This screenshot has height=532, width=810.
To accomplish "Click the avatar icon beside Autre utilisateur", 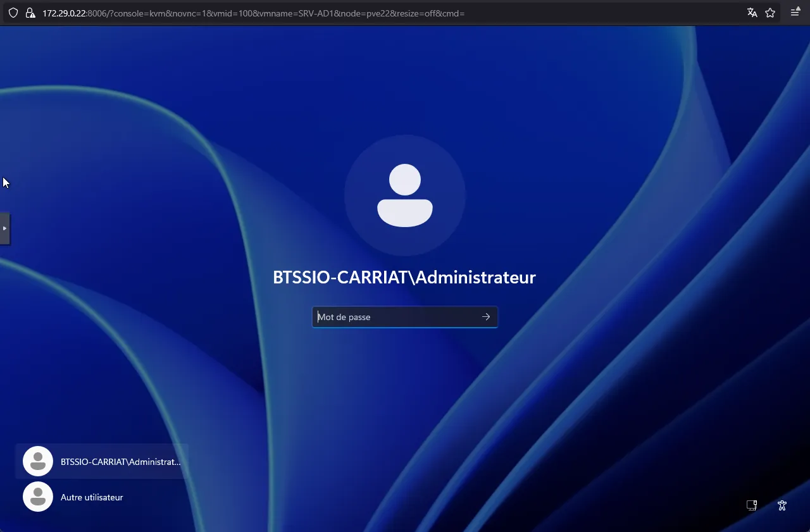I will click(x=38, y=497).
